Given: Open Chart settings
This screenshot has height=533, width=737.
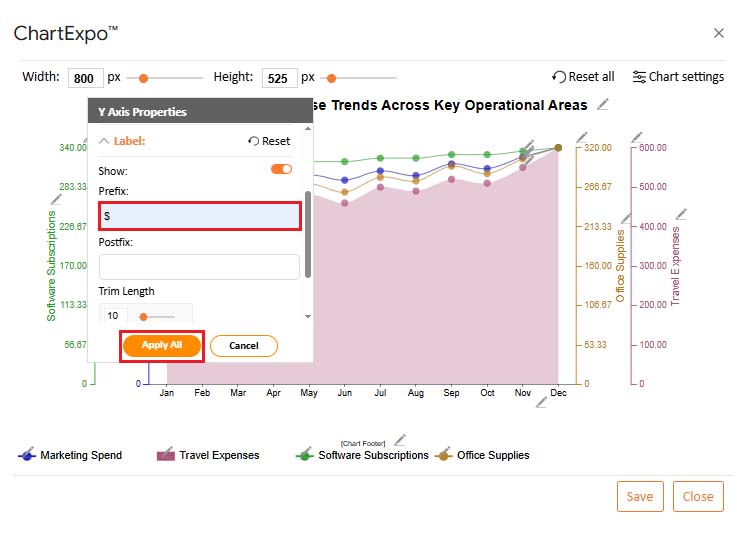Looking at the screenshot, I should (x=678, y=77).
